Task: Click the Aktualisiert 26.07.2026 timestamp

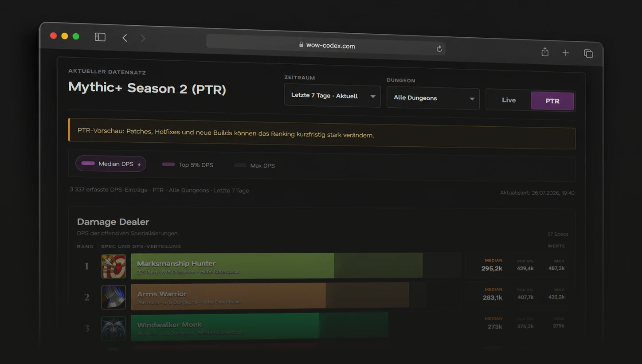Action: coord(537,193)
